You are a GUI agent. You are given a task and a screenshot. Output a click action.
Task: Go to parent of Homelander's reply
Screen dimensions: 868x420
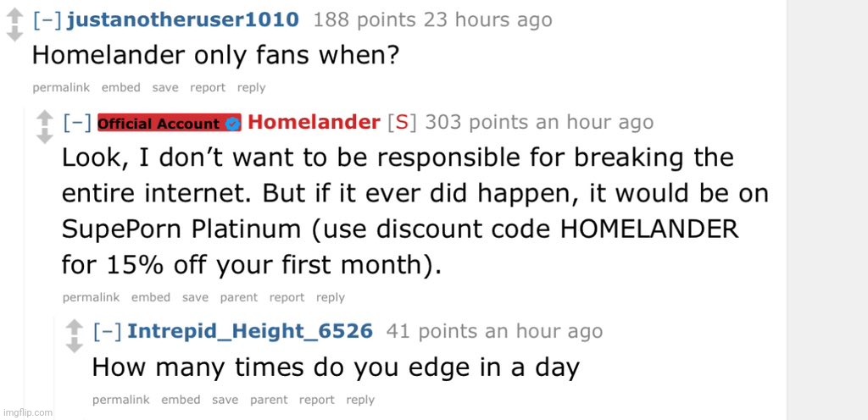coord(239,297)
